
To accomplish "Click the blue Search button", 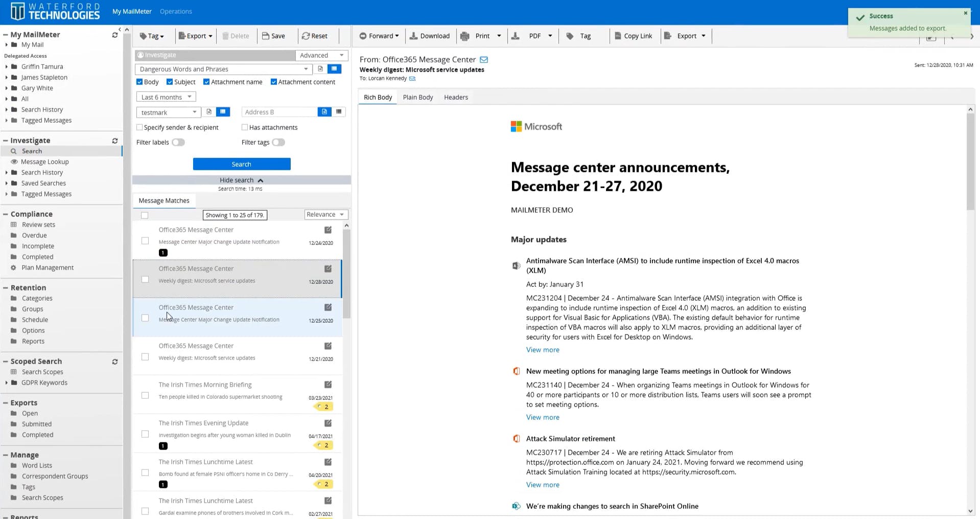I will [x=241, y=164].
